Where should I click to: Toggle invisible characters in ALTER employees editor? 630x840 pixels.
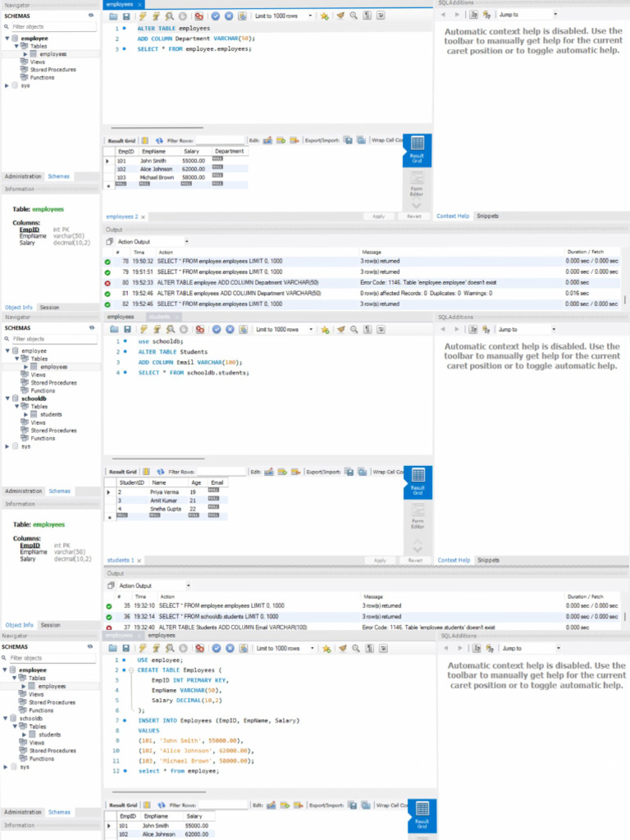coord(367,16)
